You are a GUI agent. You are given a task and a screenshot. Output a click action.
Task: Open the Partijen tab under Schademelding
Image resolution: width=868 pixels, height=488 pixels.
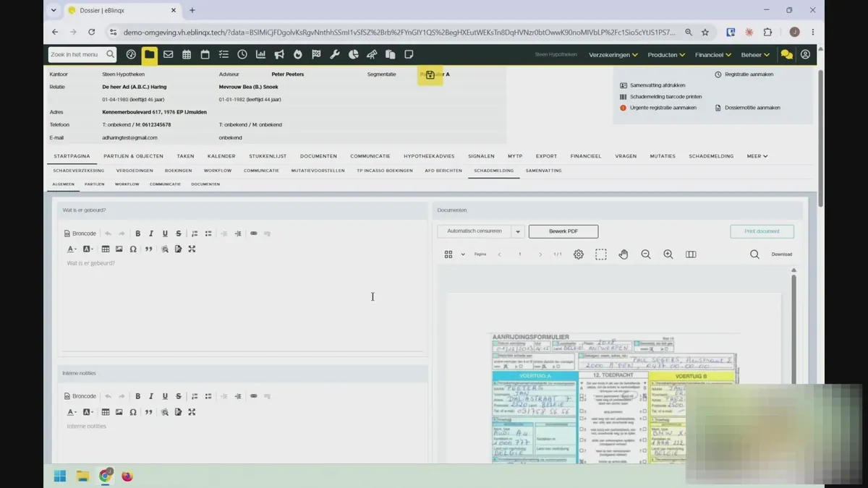coord(95,184)
